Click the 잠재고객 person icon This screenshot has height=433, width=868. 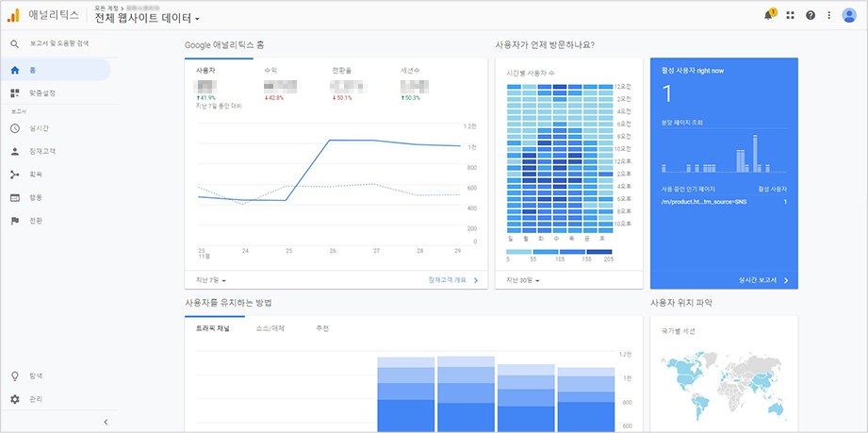click(15, 151)
